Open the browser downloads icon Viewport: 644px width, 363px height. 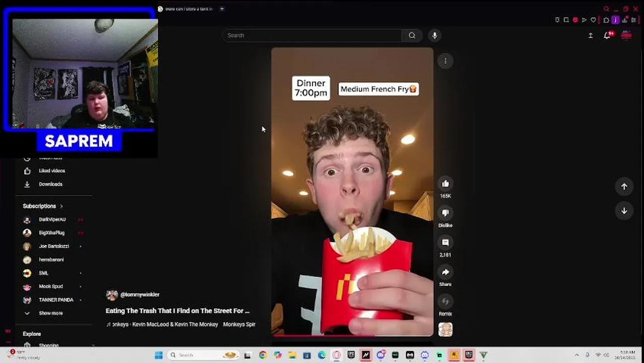click(625, 20)
